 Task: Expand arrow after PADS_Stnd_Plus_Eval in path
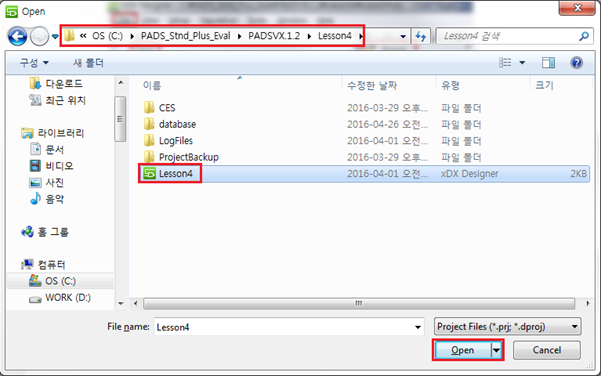pyautogui.click(x=240, y=36)
